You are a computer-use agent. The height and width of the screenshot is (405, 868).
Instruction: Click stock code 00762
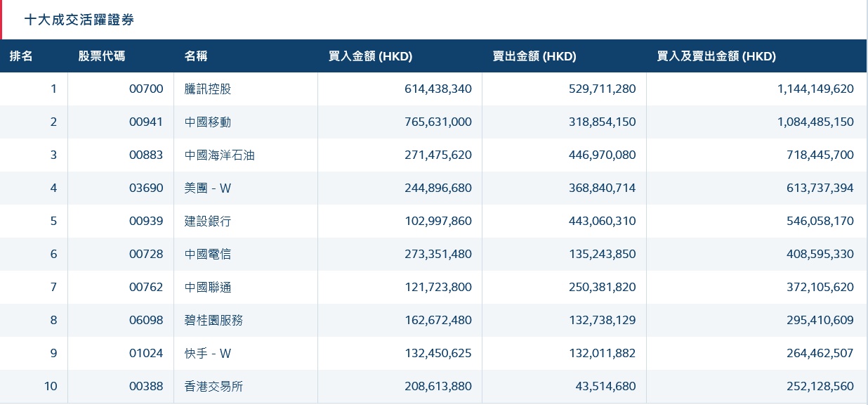[146, 288]
